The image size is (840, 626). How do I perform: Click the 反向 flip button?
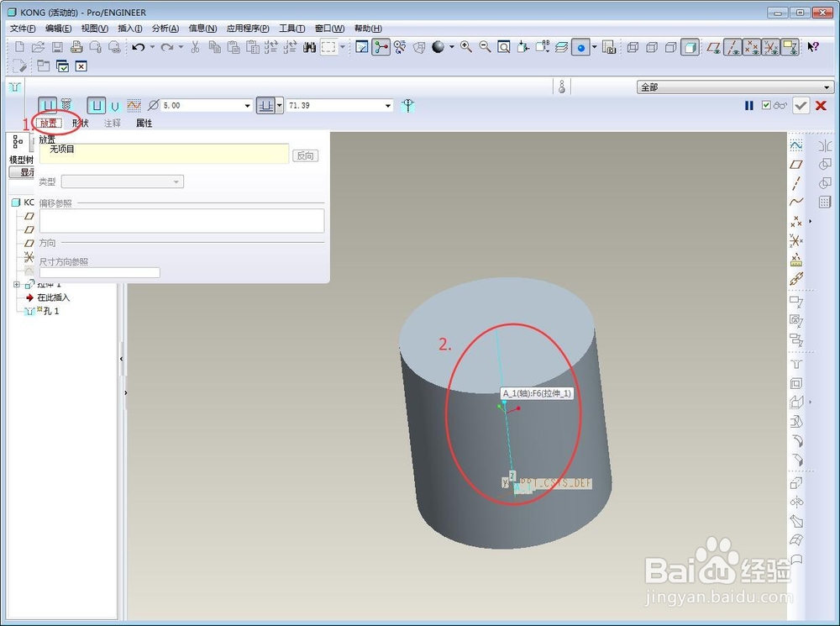click(x=306, y=156)
